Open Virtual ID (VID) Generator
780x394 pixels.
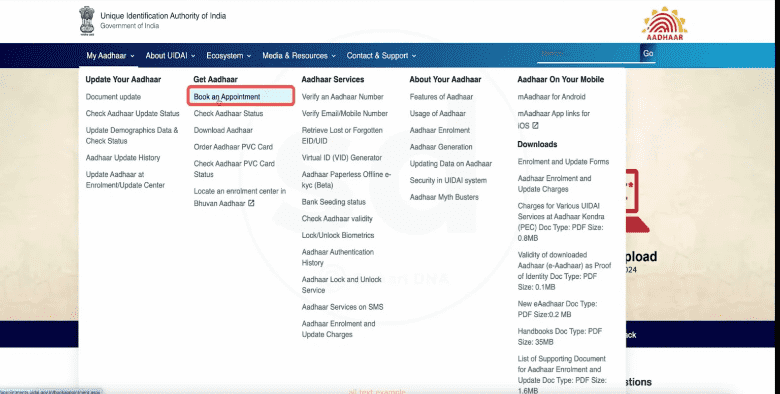[342, 158]
